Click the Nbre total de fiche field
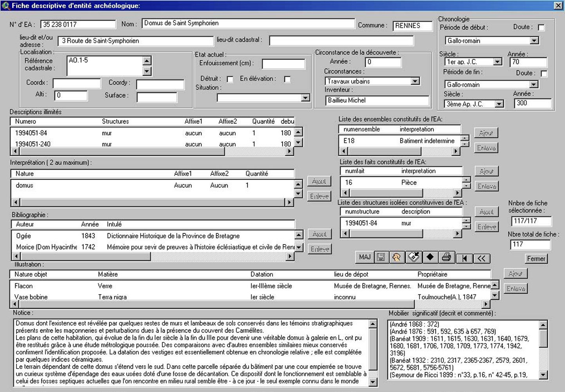This screenshot has width=565, height=392. tap(531, 245)
